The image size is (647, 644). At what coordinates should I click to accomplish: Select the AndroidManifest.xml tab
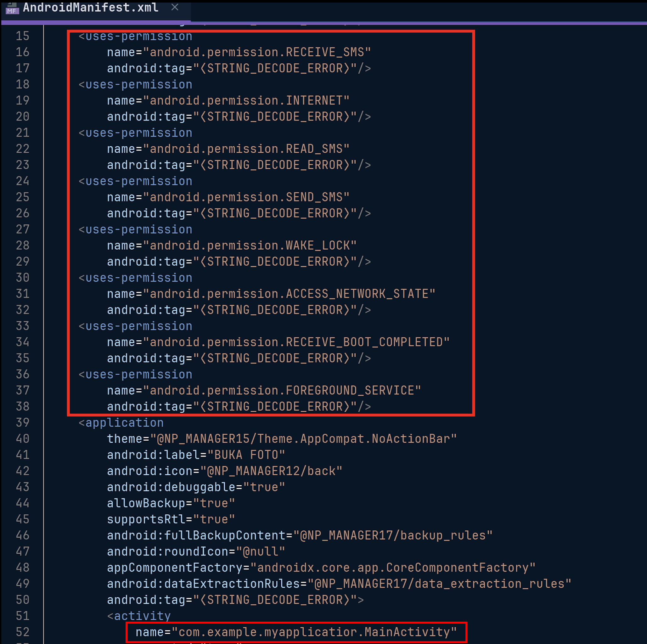pyautogui.click(x=90, y=8)
